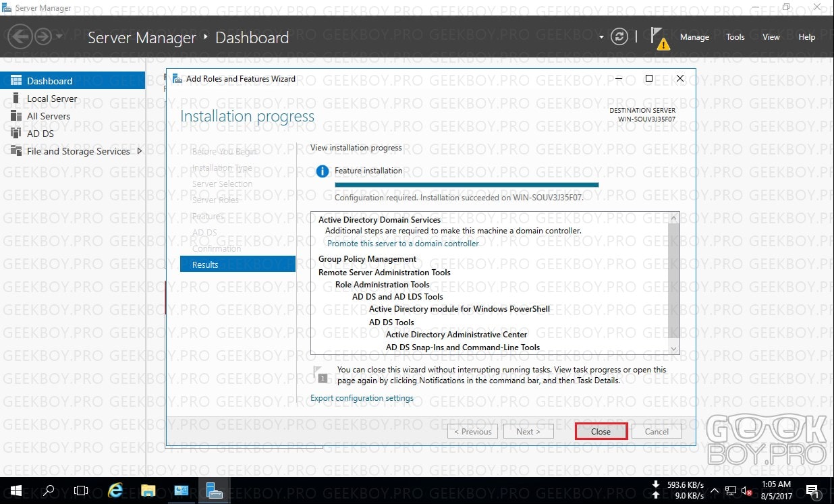Viewport: 834px width, 504px height.
Task: Open the Manage menu
Action: tap(694, 37)
